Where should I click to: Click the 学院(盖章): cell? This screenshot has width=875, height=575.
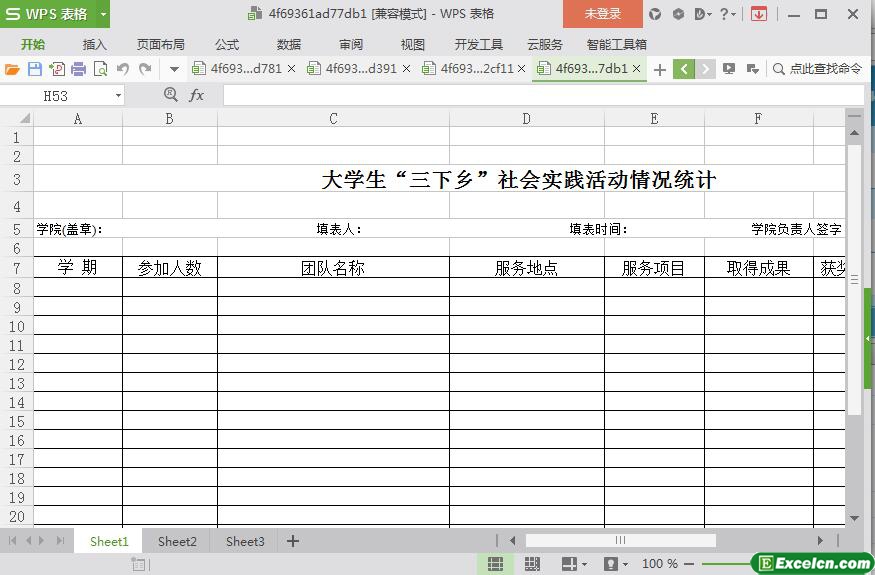tap(78, 229)
